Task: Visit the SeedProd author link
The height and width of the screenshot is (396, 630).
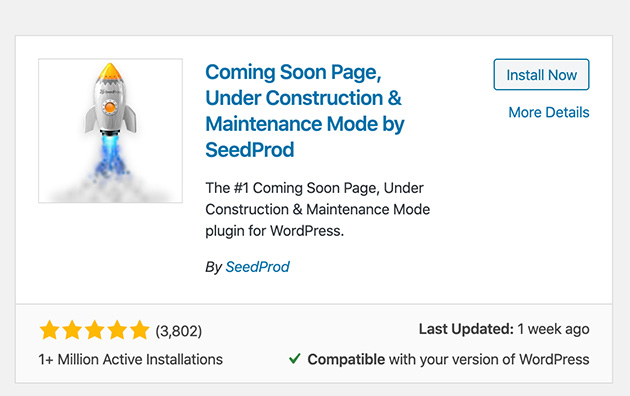Action: click(x=257, y=267)
